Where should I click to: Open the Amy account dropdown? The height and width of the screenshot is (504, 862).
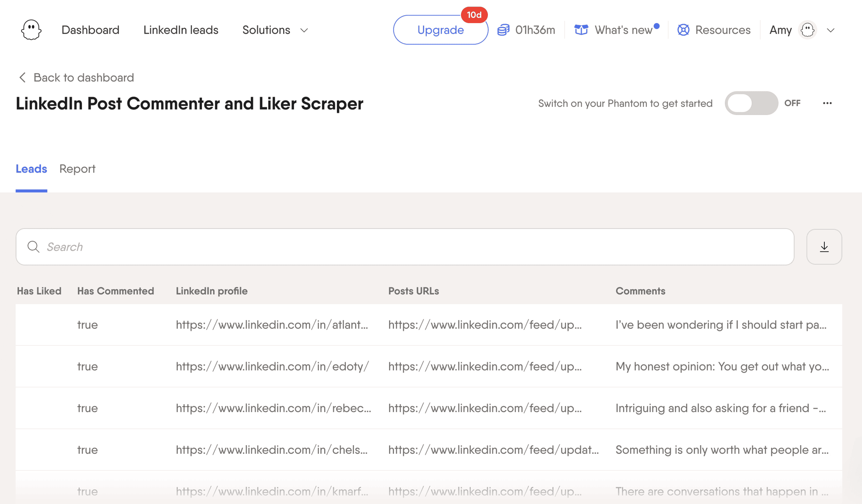coord(831,30)
